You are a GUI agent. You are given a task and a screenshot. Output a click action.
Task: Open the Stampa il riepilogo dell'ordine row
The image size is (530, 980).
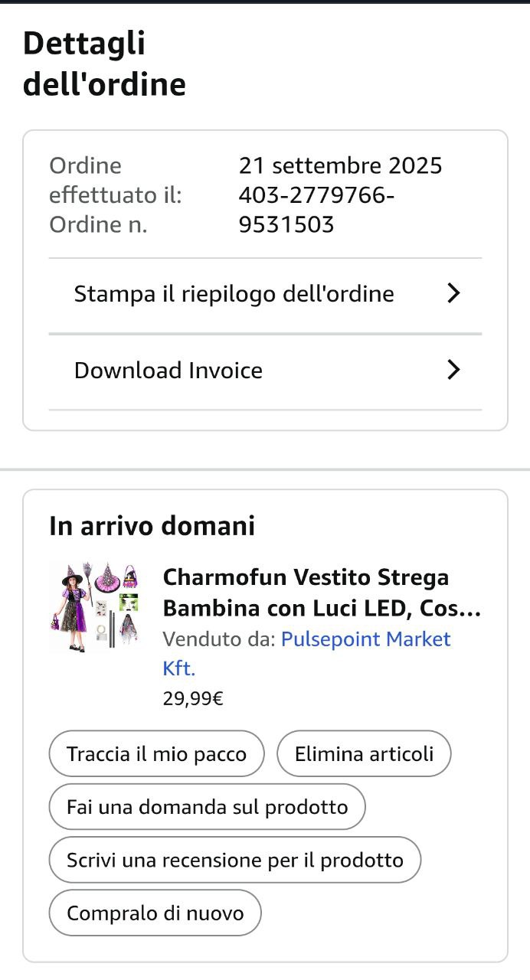[234, 294]
